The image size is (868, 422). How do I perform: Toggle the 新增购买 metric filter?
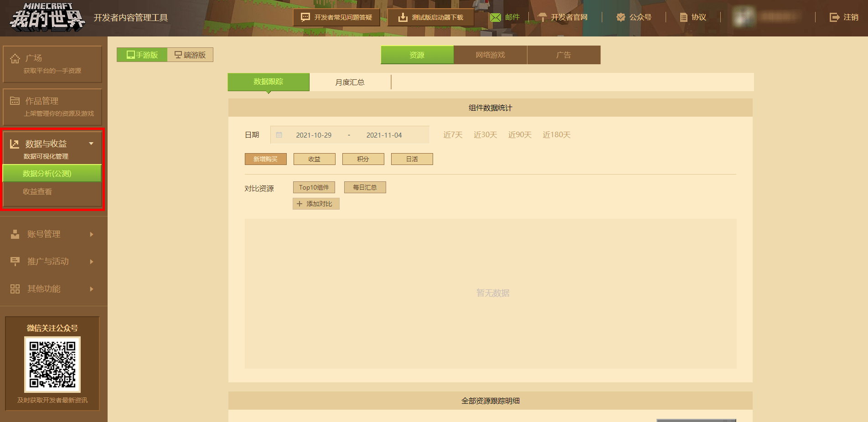tap(266, 159)
